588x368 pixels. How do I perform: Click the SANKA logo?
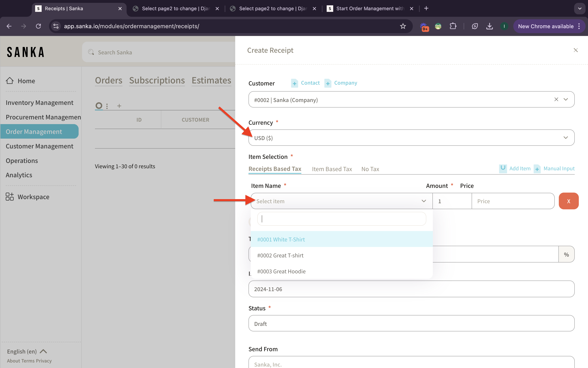coord(26,52)
